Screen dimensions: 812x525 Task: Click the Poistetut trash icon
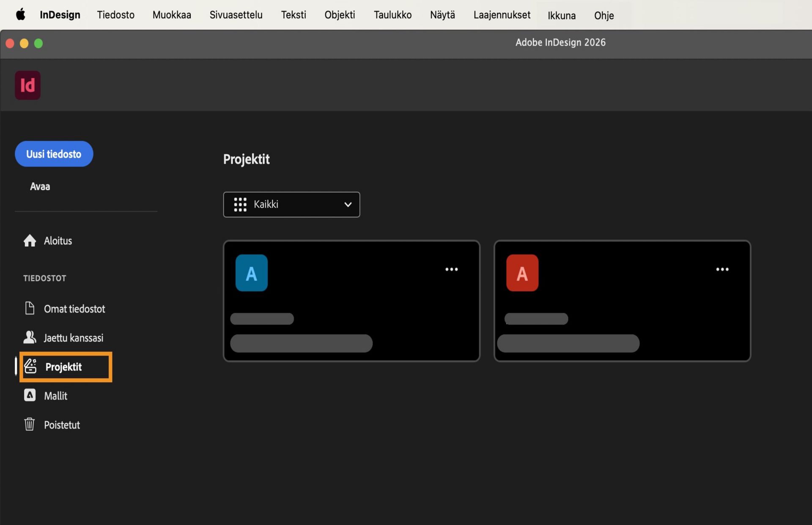[30, 424]
